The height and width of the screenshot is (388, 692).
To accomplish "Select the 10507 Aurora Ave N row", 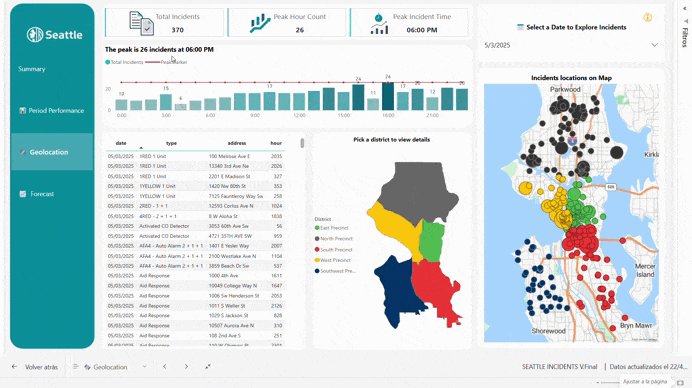I will point(195,325).
